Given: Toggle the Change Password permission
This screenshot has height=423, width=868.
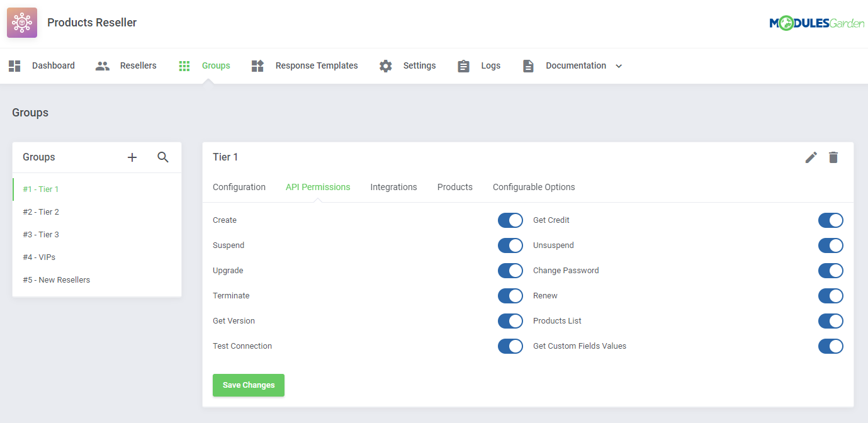Looking at the screenshot, I should [830, 271].
